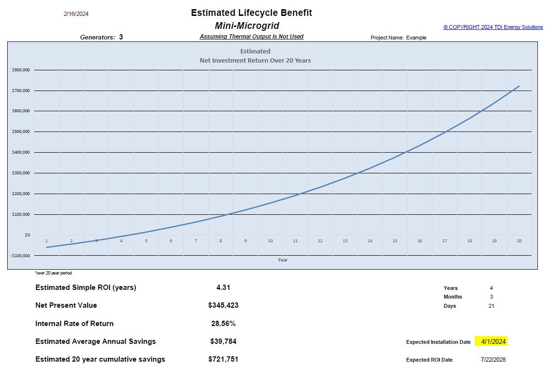Viewport: 548px width, 392px height.
Task: Select the highlighted Expected Installation Date cell
Action: 493,341
